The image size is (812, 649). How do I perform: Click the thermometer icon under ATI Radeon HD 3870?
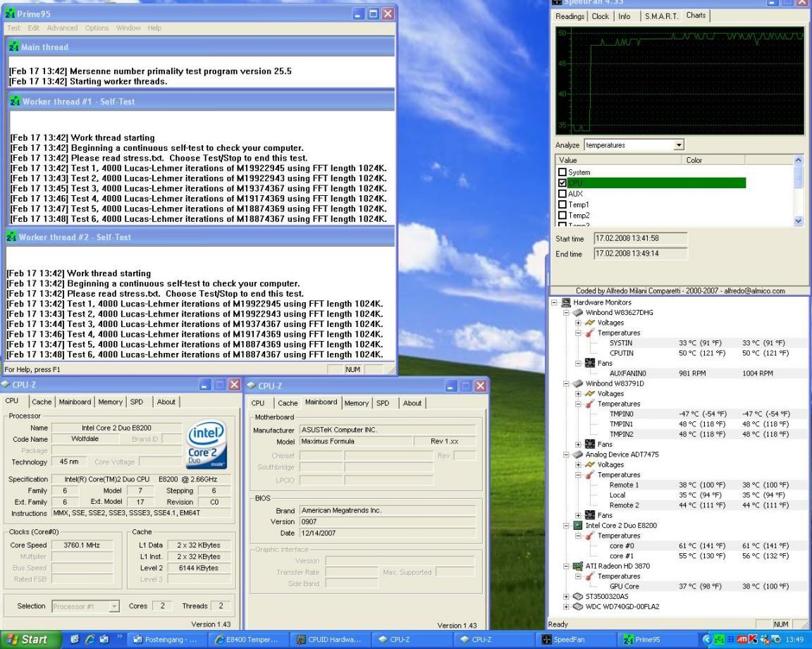590,576
